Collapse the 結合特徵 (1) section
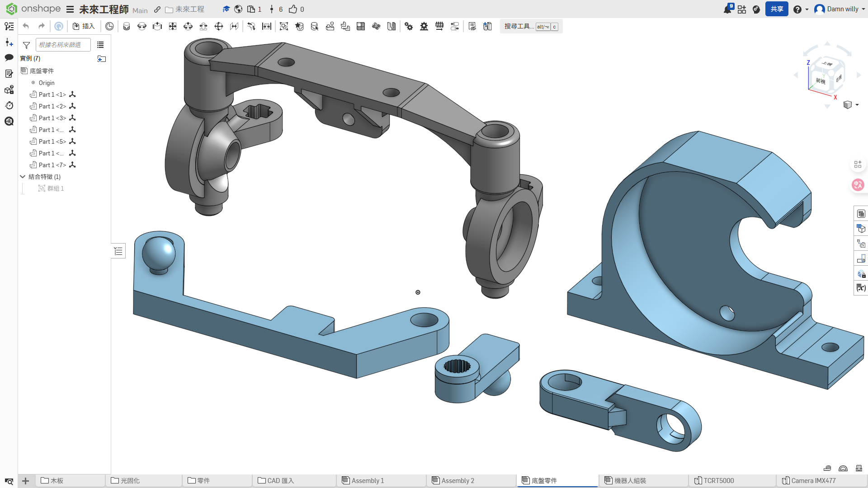The width and height of the screenshot is (868, 488). coord(23,177)
